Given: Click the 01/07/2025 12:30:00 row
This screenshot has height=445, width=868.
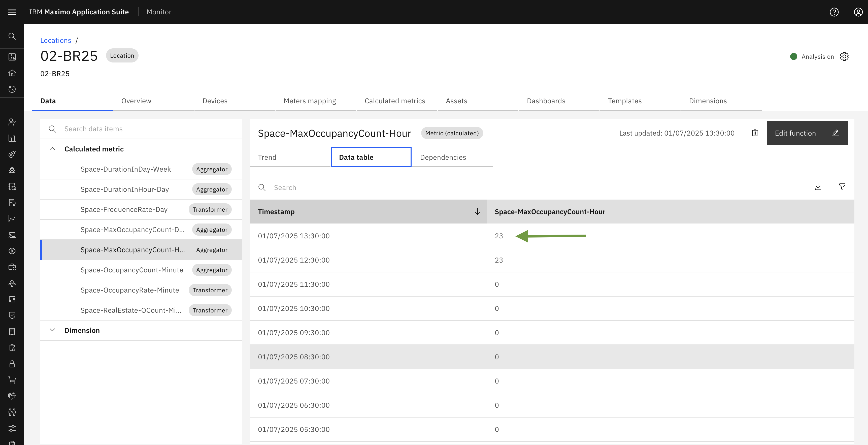Looking at the screenshot, I should [552, 260].
